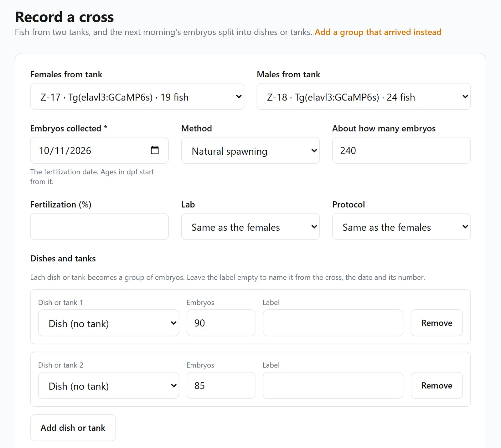Click the Label field for dish 2
This screenshot has height=448, width=501.
pyautogui.click(x=333, y=386)
